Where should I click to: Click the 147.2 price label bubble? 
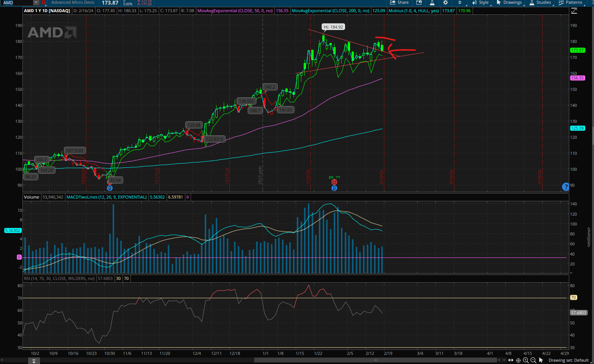pyautogui.click(x=270, y=87)
